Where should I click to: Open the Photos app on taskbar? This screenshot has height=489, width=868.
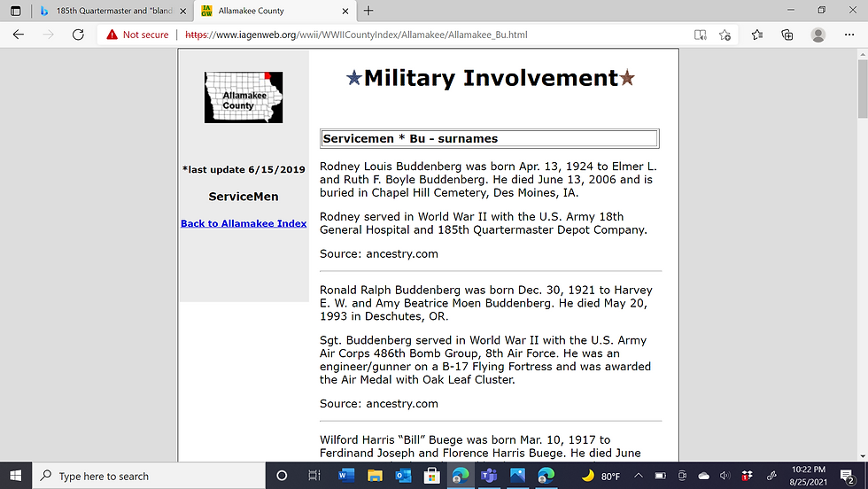[517, 476]
